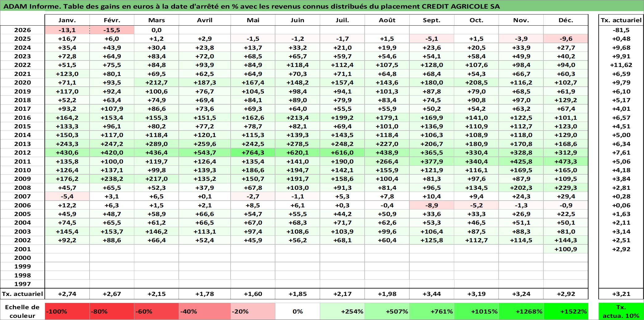Select the -20% pink scale cell
This screenshot has width=644, height=320.
(x=253, y=311)
